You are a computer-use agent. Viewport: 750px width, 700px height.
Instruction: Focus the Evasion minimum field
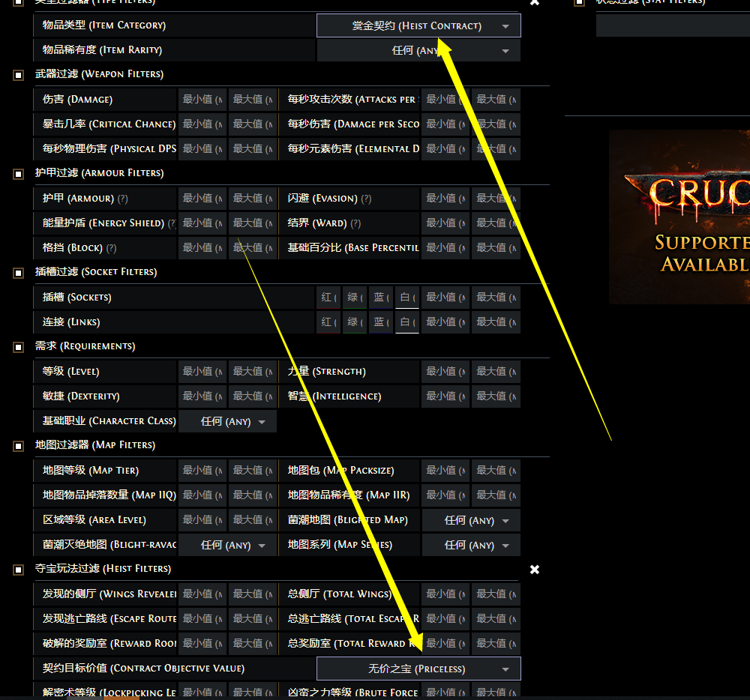[445, 199]
